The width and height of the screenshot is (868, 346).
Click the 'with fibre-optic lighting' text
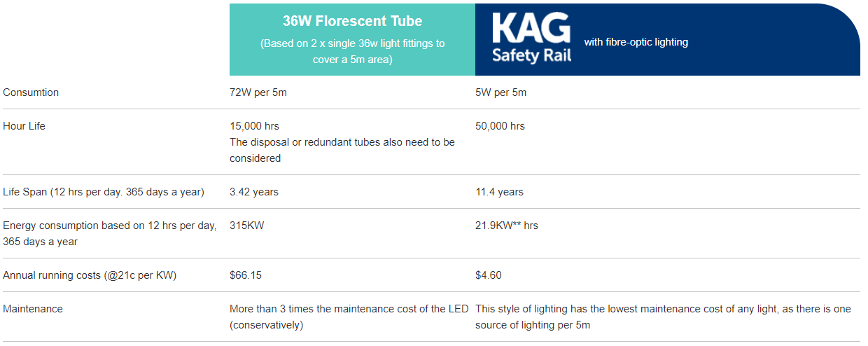[x=636, y=42]
